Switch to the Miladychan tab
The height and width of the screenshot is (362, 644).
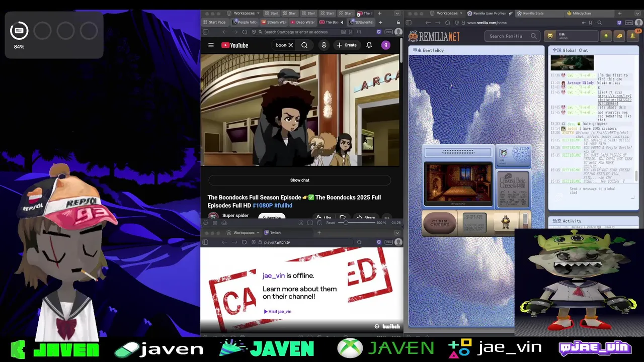click(x=589, y=14)
